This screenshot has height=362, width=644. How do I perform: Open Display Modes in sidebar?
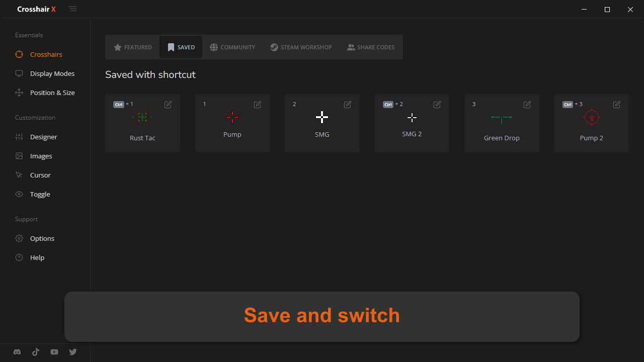pyautogui.click(x=52, y=73)
